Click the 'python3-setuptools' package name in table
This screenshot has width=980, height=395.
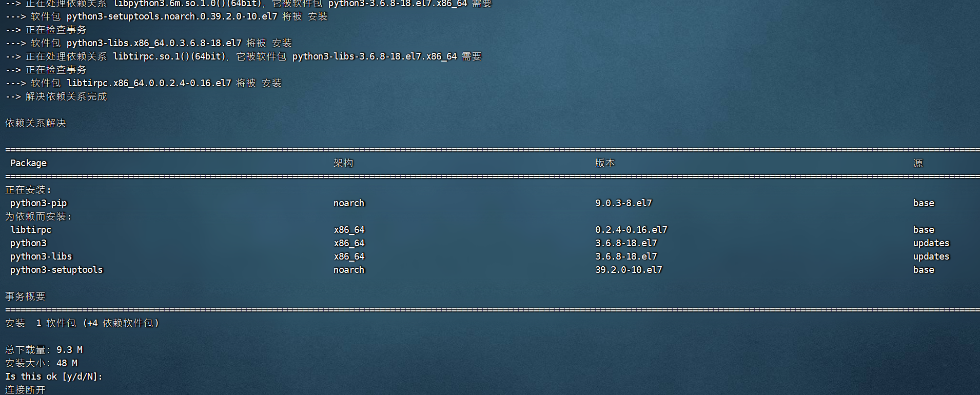coord(56,270)
